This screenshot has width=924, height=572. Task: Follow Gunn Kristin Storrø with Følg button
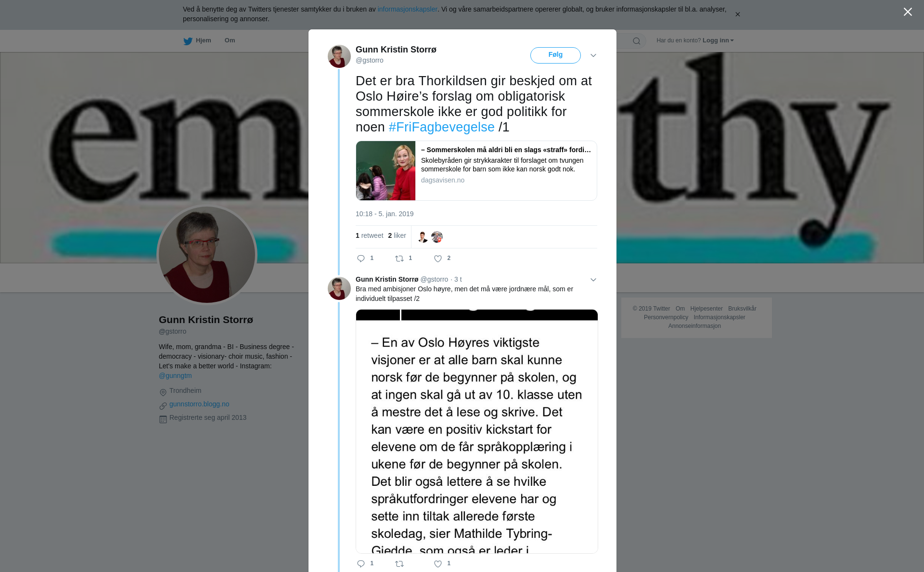click(555, 55)
